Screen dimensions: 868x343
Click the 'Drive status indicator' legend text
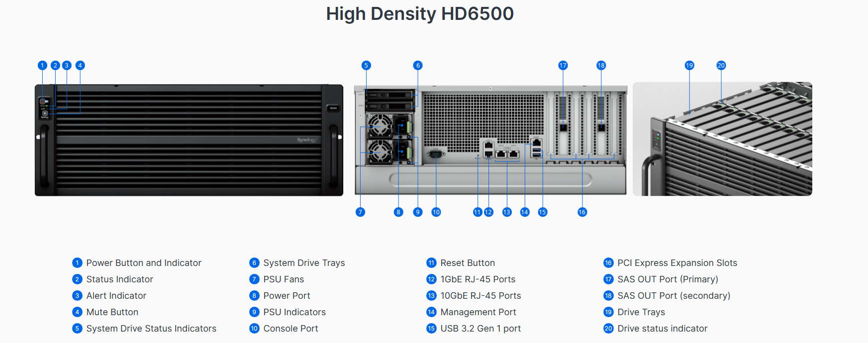663,329
